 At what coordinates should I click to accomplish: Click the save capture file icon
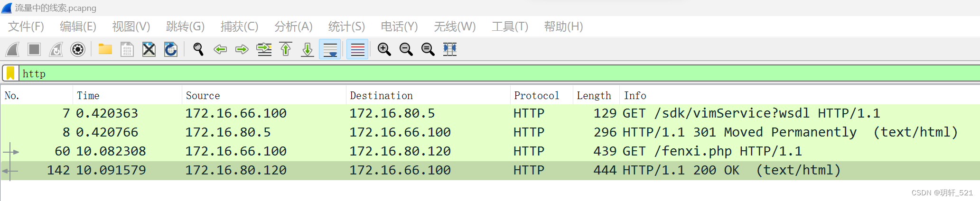point(127,49)
